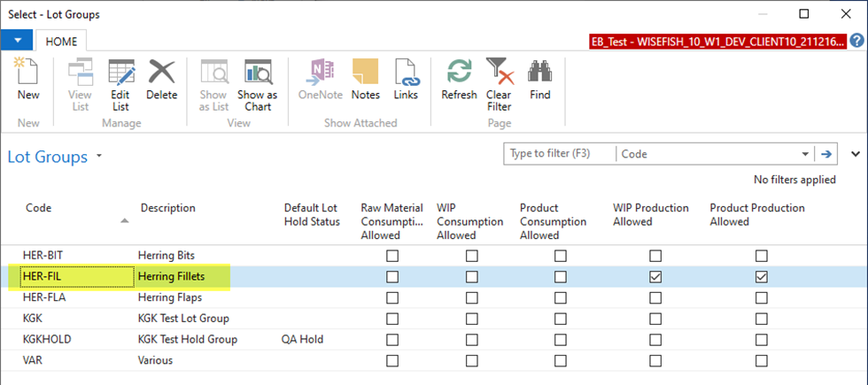Click the Type to filter input box

(558, 154)
